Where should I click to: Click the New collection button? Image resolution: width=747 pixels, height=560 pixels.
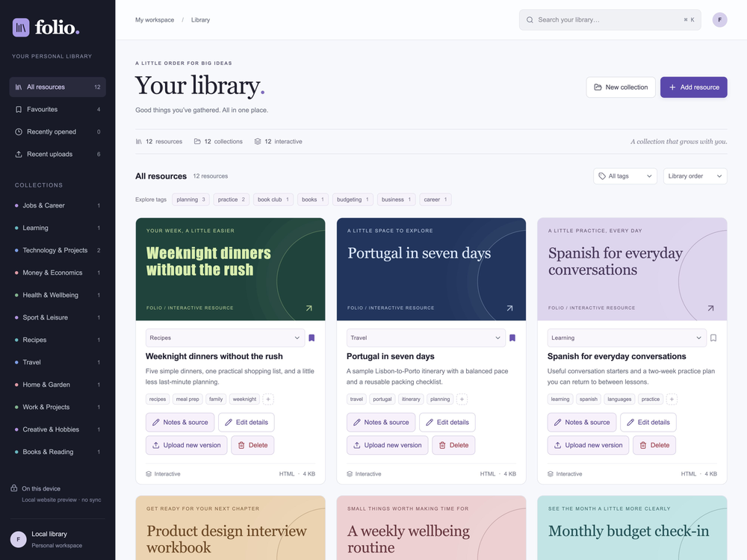(x=621, y=87)
